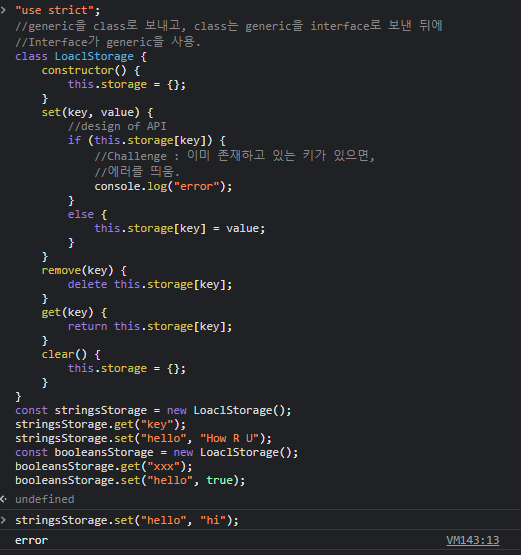Click the 'delete this.storage[key];' line
This screenshot has height=555, width=521.
tap(150, 284)
